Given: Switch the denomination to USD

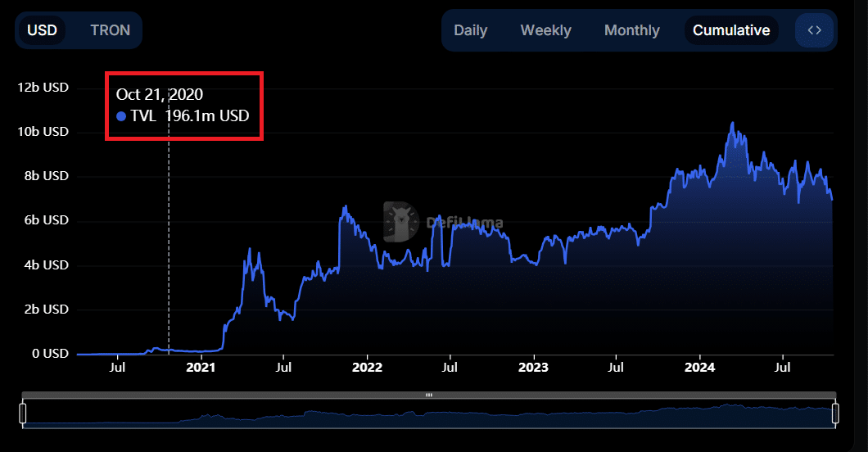Looking at the screenshot, I should 43,30.
